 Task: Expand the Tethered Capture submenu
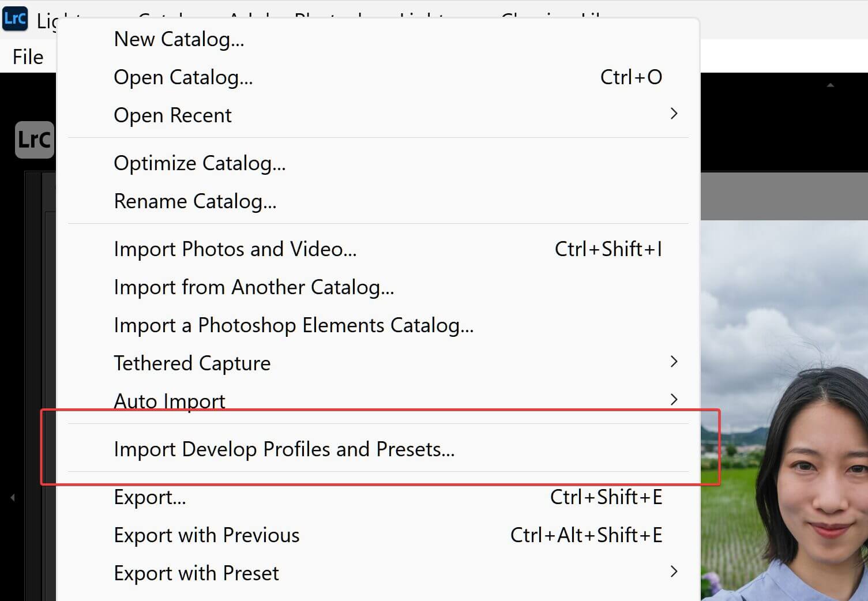(193, 363)
